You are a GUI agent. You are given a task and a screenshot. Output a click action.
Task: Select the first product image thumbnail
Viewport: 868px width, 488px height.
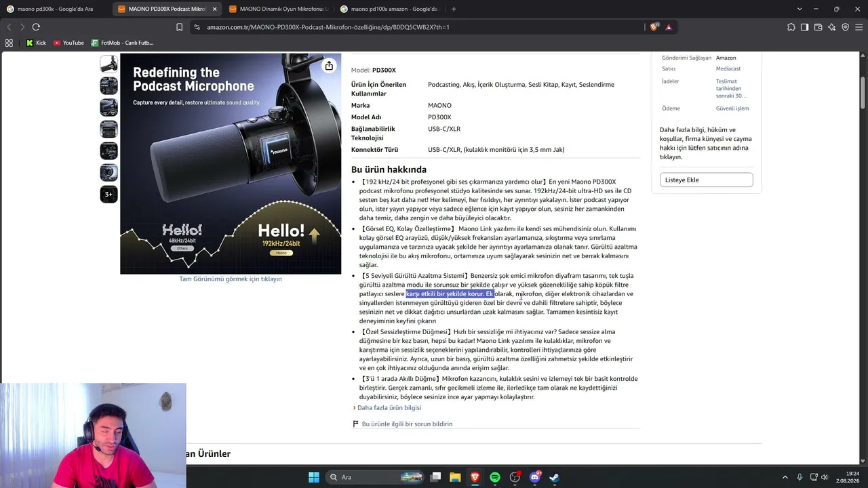click(x=108, y=64)
